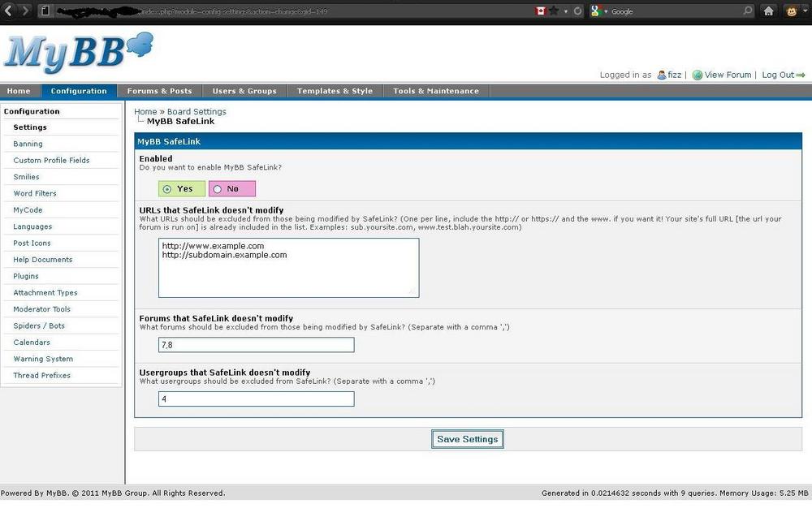Switch to the Users & Groups tab
Screen dimensions: 812x530
(244, 91)
